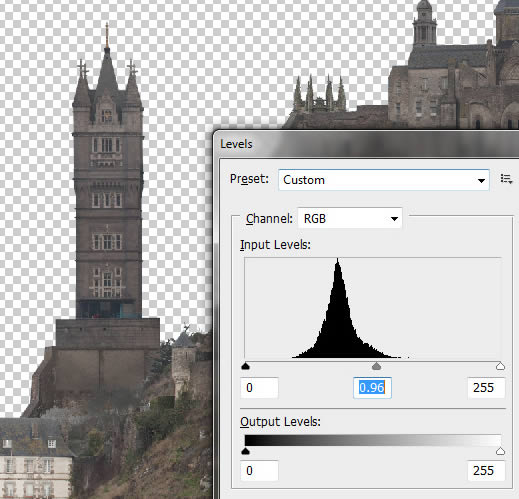The image size is (519, 499).
Task: Click the output levels gradient bar
Action: coord(373,440)
